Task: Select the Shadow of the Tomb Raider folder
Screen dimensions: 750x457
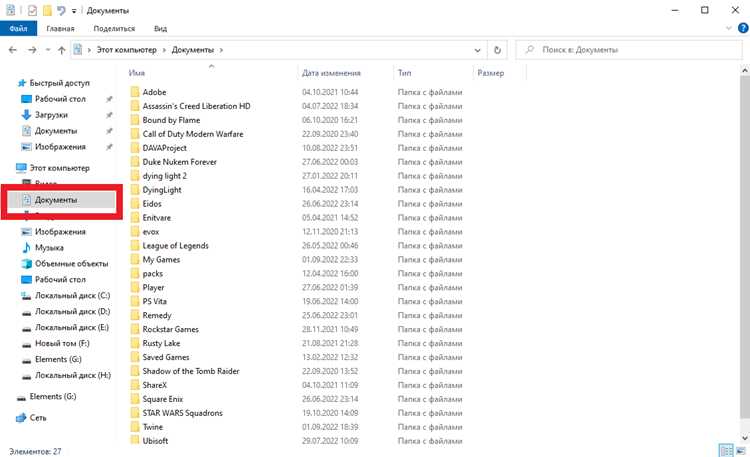Action: tap(191, 371)
